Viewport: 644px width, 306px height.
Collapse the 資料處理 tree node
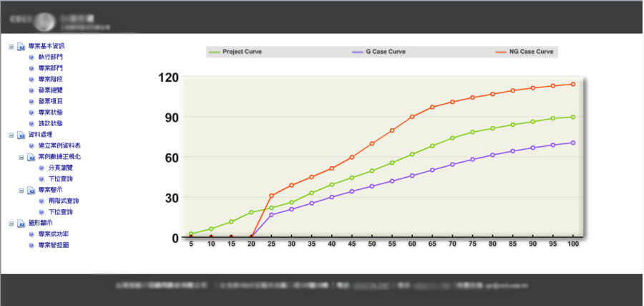11,134
